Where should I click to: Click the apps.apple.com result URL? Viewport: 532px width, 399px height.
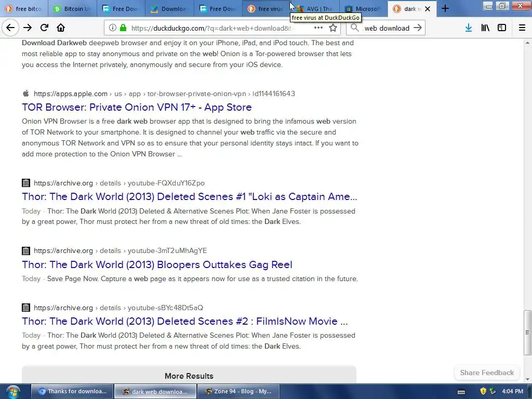(164, 94)
